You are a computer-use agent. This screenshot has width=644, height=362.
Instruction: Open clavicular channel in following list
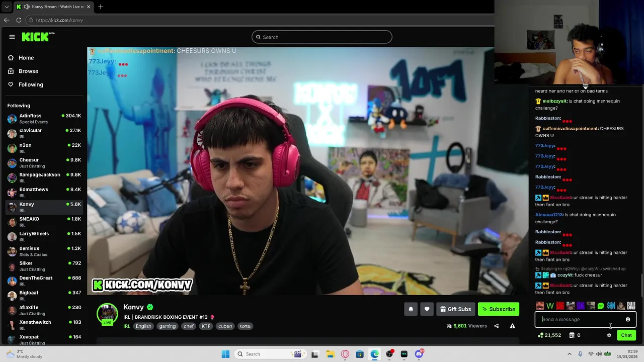[x=44, y=133]
